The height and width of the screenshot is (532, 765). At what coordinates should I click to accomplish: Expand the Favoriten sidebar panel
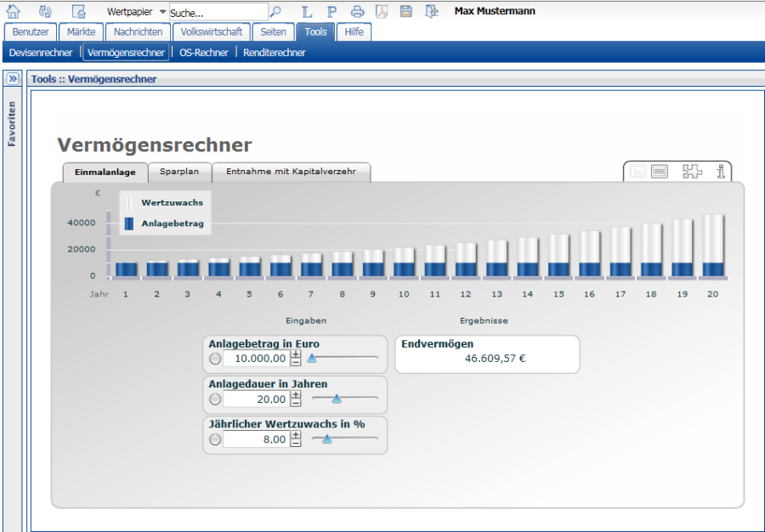pyautogui.click(x=13, y=79)
